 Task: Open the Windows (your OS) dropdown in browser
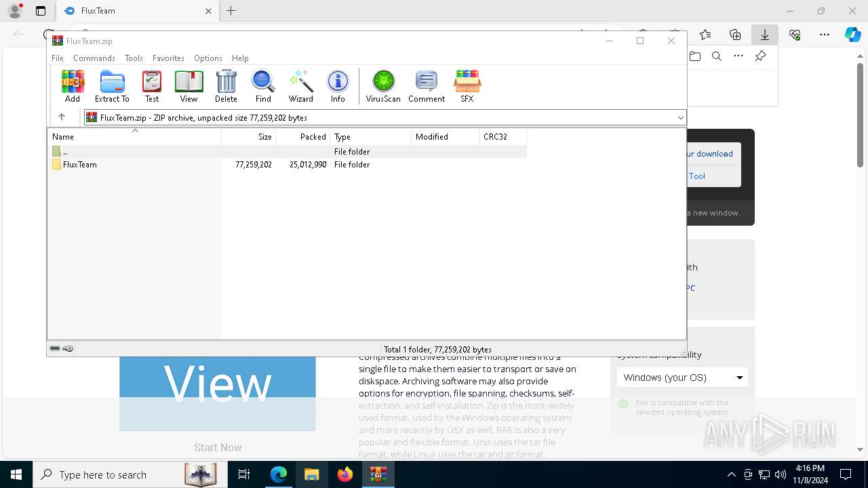(x=682, y=378)
